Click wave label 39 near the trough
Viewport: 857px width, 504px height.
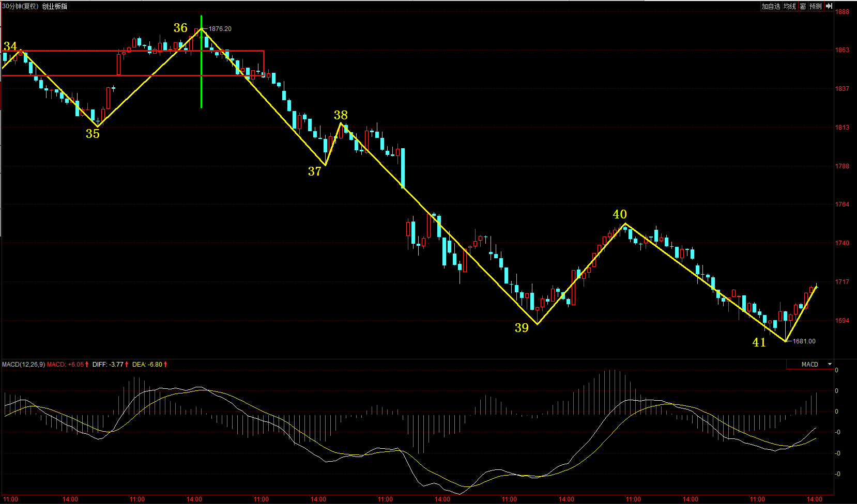tap(522, 328)
